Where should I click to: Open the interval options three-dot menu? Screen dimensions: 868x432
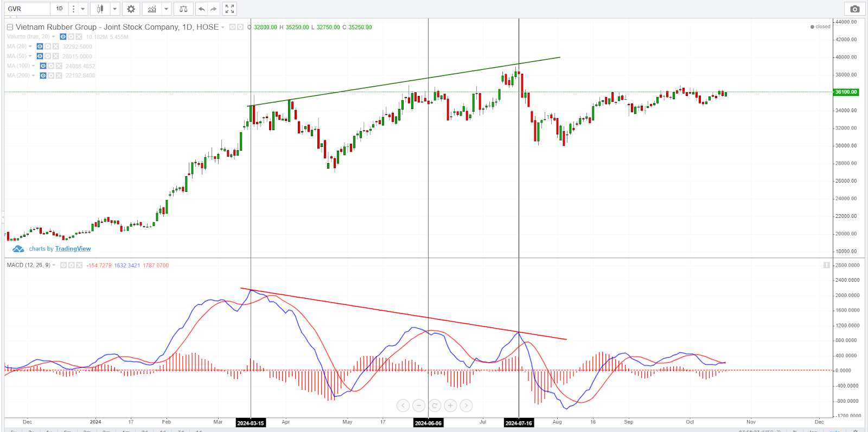[x=73, y=9]
